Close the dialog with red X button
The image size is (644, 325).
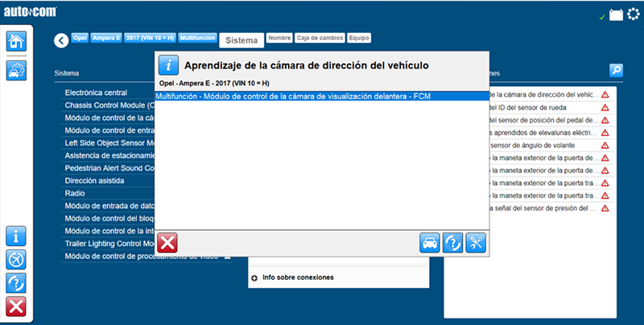tap(167, 242)
